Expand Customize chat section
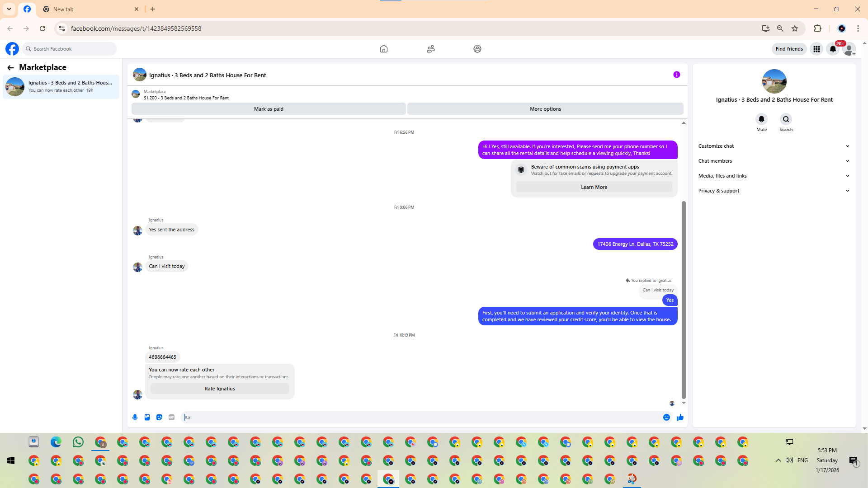This screenshot has height=488, width=868. (x=774, y=146)
